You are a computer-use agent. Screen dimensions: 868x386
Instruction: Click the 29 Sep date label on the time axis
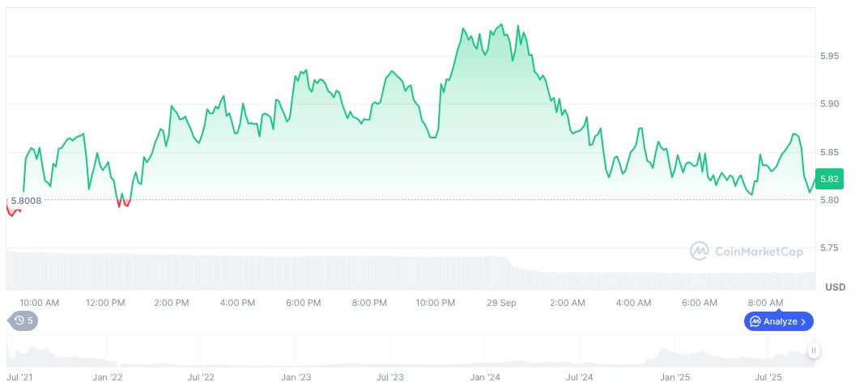click(x=501, y=303)
